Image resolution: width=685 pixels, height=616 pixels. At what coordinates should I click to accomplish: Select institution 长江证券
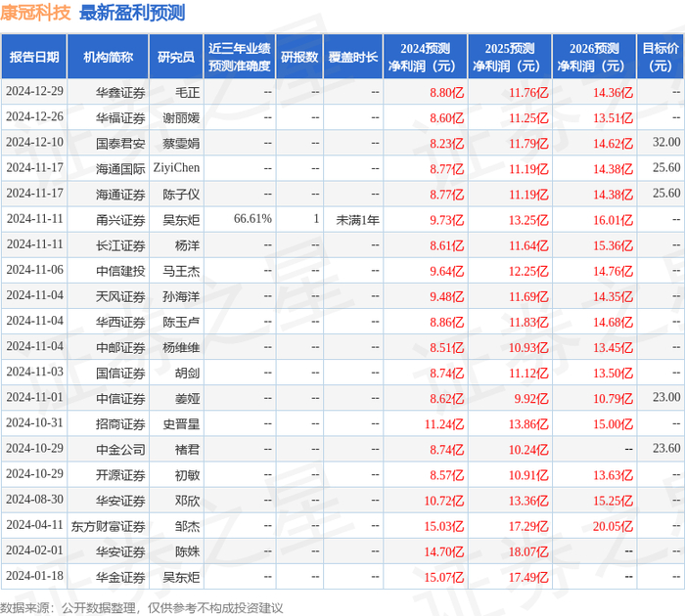coord(120,245)
